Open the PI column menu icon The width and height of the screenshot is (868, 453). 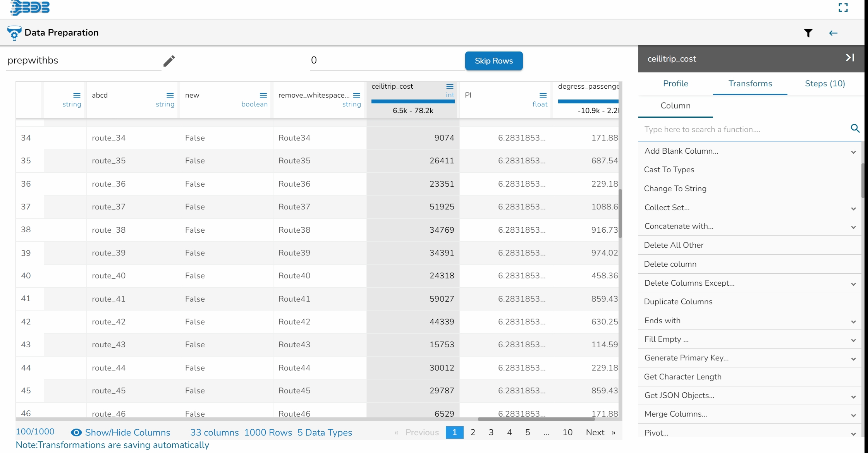tap(543, 95)
